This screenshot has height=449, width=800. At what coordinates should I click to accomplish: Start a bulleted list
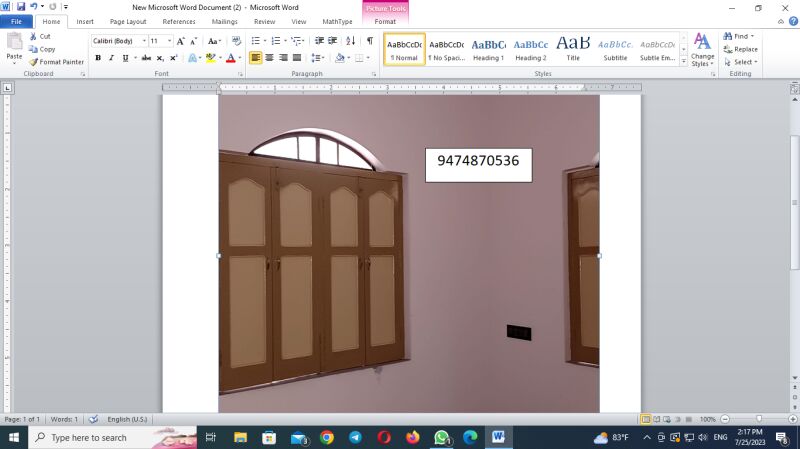tap(257, 41)
